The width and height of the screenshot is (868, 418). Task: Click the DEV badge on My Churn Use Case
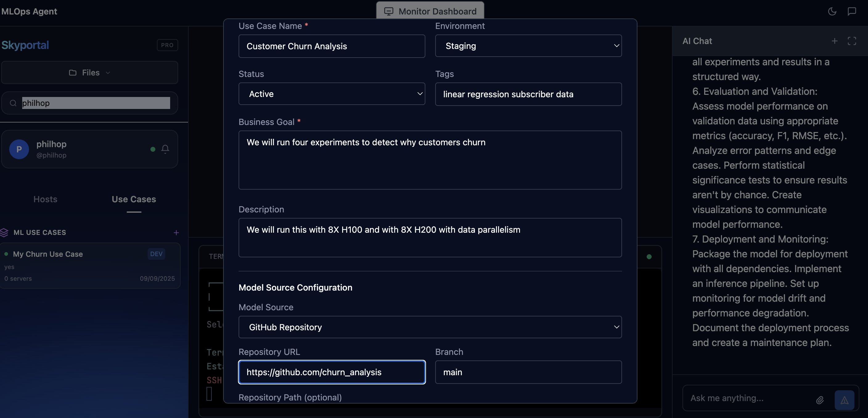pos(156,254)
